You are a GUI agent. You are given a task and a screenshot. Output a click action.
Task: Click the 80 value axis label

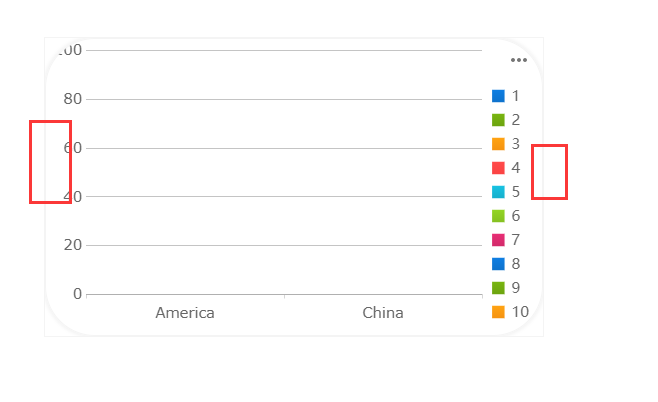pyautogui.click(x=73, y=99)
